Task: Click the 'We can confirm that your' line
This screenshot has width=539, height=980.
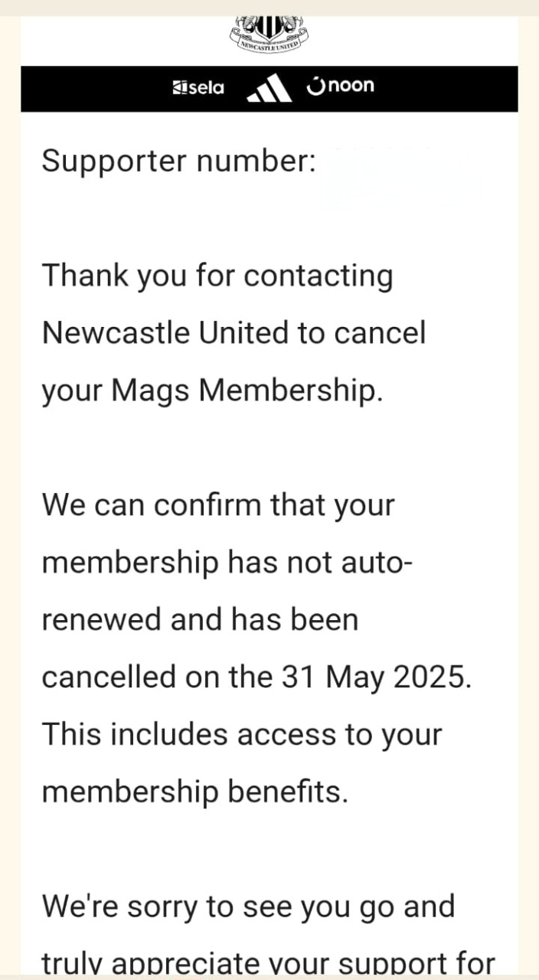Action: [218, 506]
